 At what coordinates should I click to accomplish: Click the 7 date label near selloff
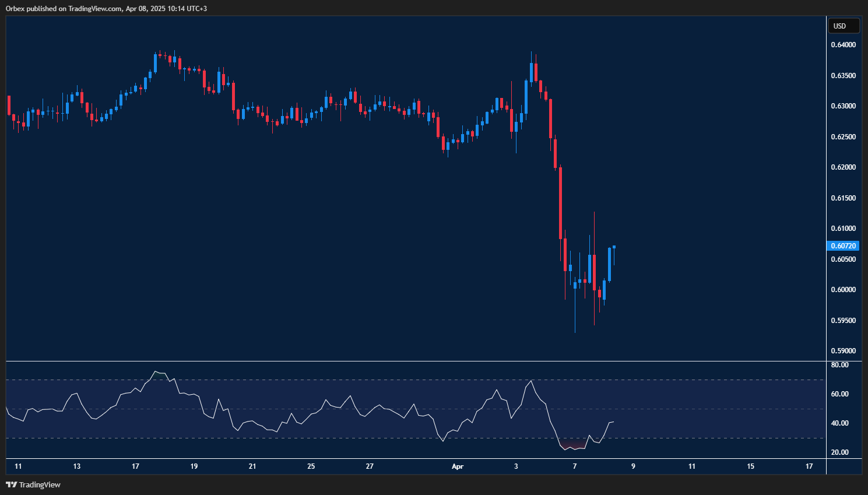574,466
